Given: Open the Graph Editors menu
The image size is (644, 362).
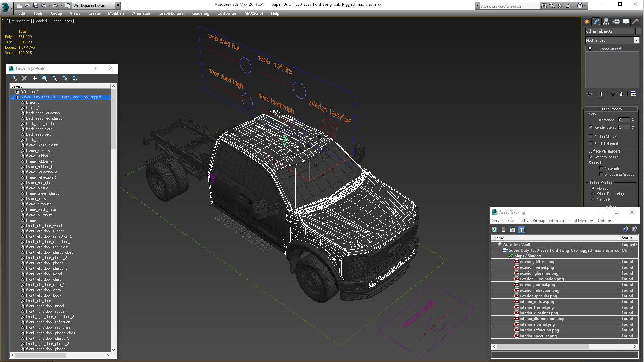Looking at the screenshot, I should (x=171, y=13).
